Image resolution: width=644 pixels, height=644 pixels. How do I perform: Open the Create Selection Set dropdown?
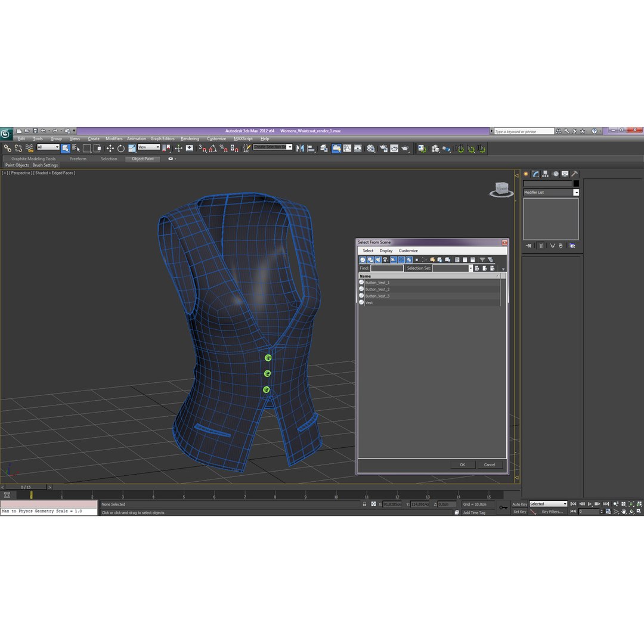click(x=290, y=147)
